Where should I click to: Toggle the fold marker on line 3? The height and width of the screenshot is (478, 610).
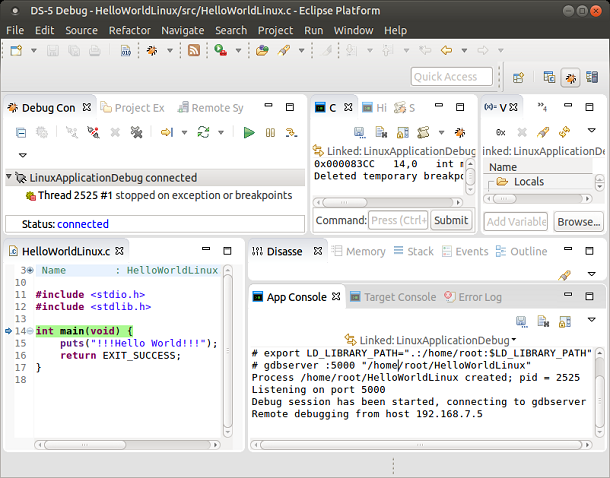click(29, 270)
